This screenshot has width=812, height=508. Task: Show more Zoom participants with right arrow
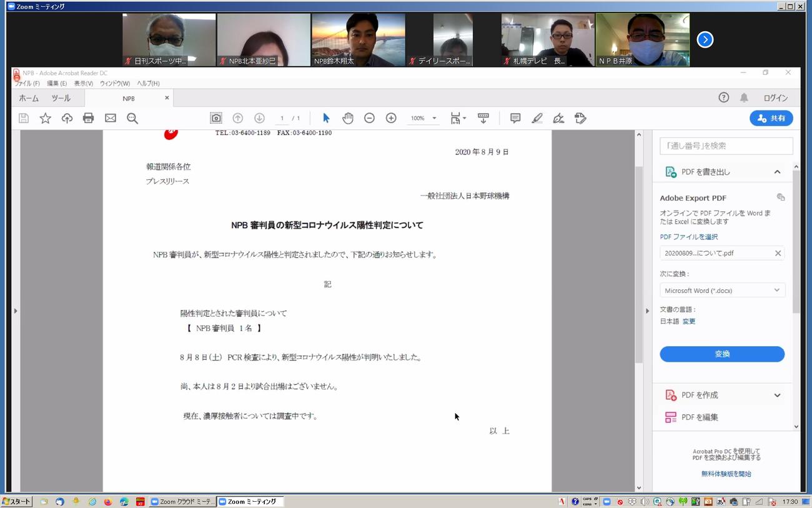tap(705, 39)
